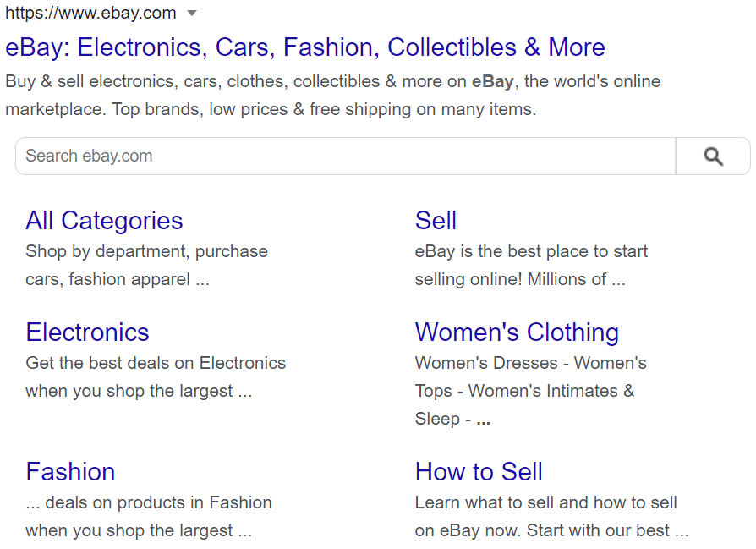This screenshot has width=756, height=549.
Task: Click 'Women's Dresses - Women's' description text
Action: (531, 363)
